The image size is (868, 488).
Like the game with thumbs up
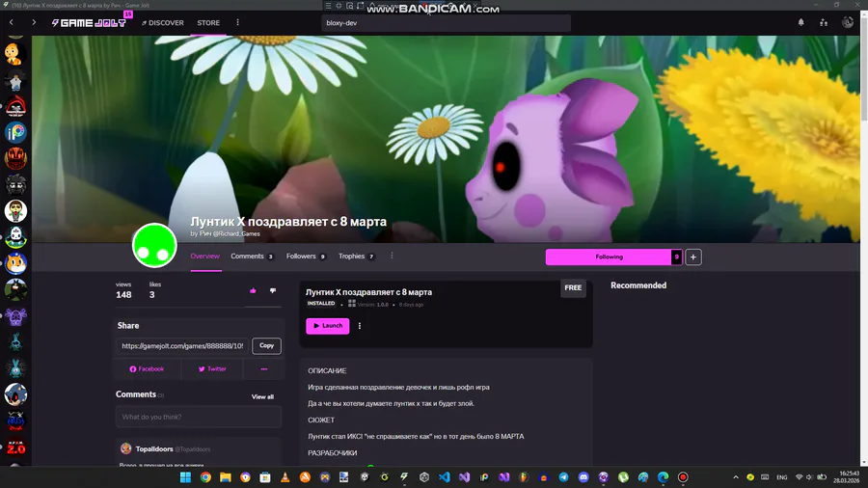(x=253, y=290)
